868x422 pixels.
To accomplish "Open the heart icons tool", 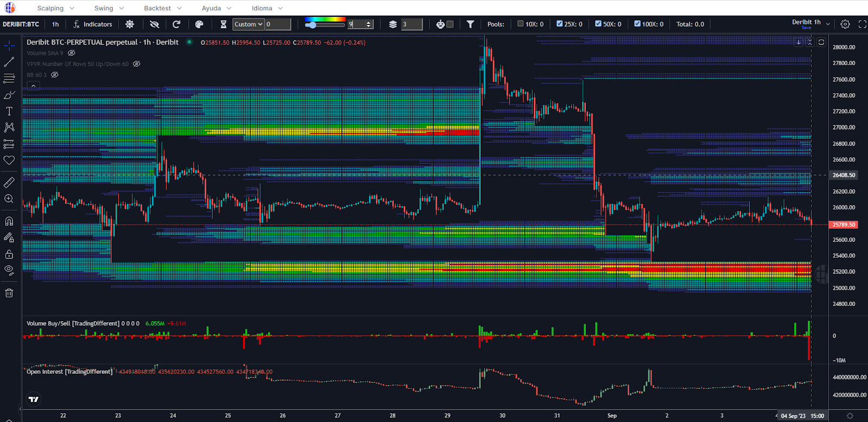I will 9,160.
